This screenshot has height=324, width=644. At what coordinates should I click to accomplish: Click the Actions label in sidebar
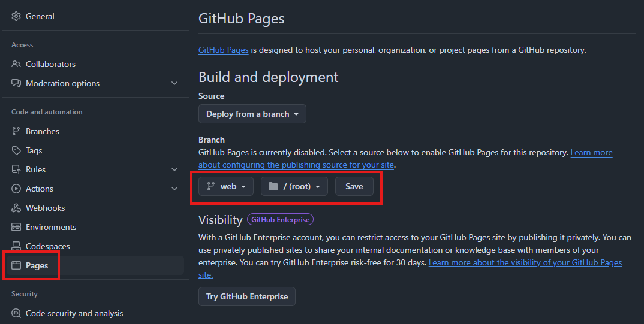(x=40, y=189)
